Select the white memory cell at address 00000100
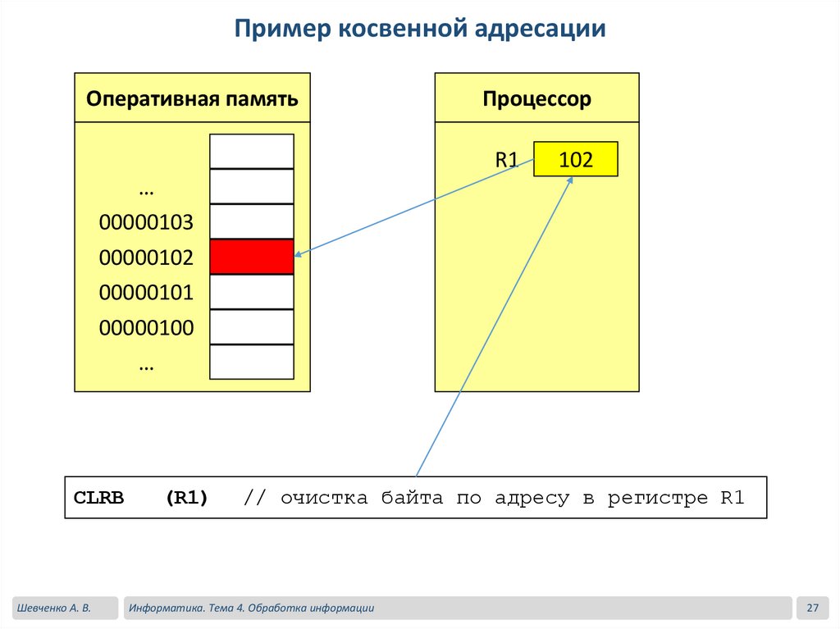 (252, 327)
